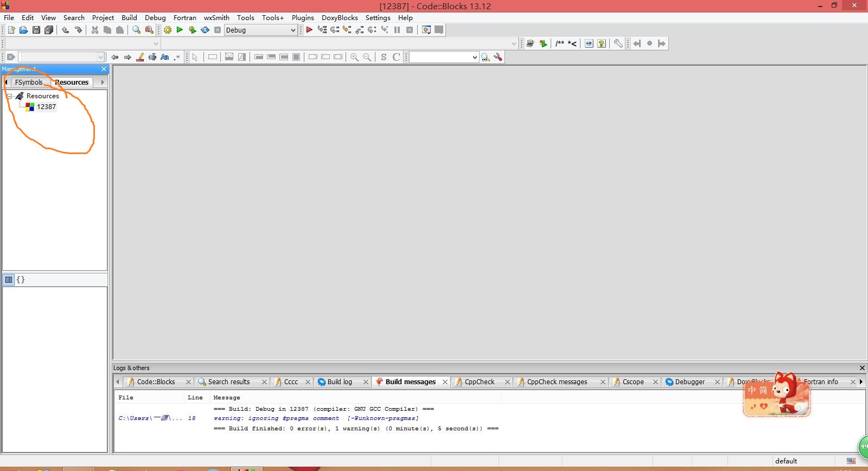Click the yellow help document icon
The width and height of the screenshot is (868, 471).
pos(602,43)
